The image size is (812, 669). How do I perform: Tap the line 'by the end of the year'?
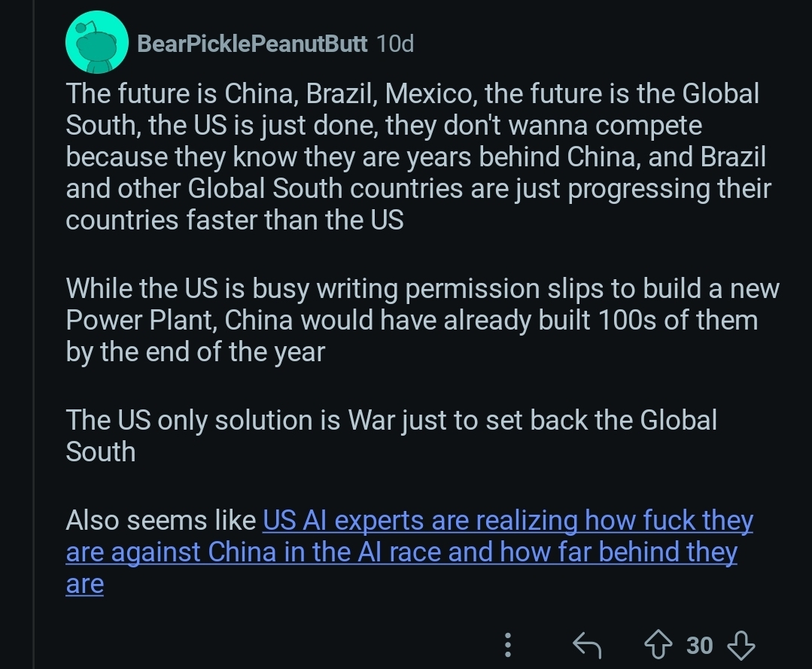196,352
